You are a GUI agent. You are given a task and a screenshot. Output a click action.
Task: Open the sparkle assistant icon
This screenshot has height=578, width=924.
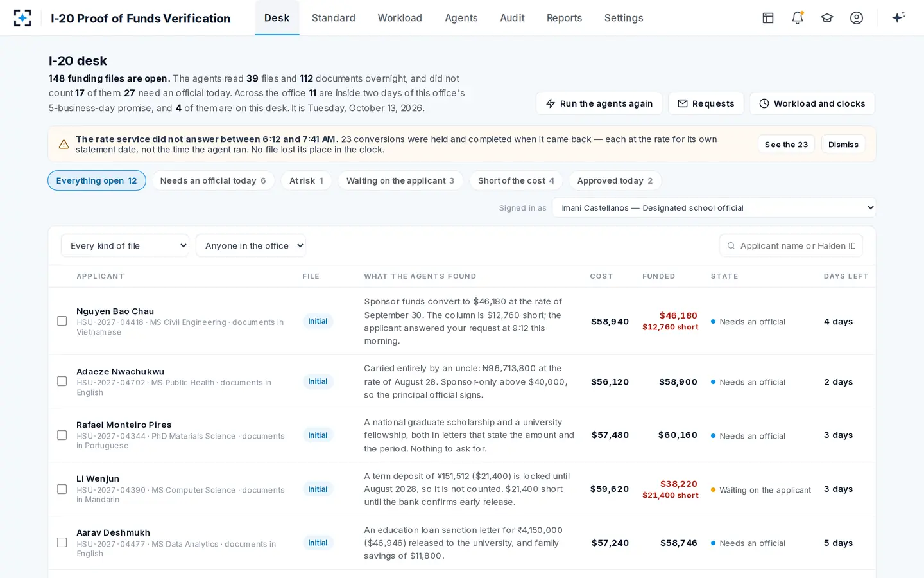[x=898, y=17]
